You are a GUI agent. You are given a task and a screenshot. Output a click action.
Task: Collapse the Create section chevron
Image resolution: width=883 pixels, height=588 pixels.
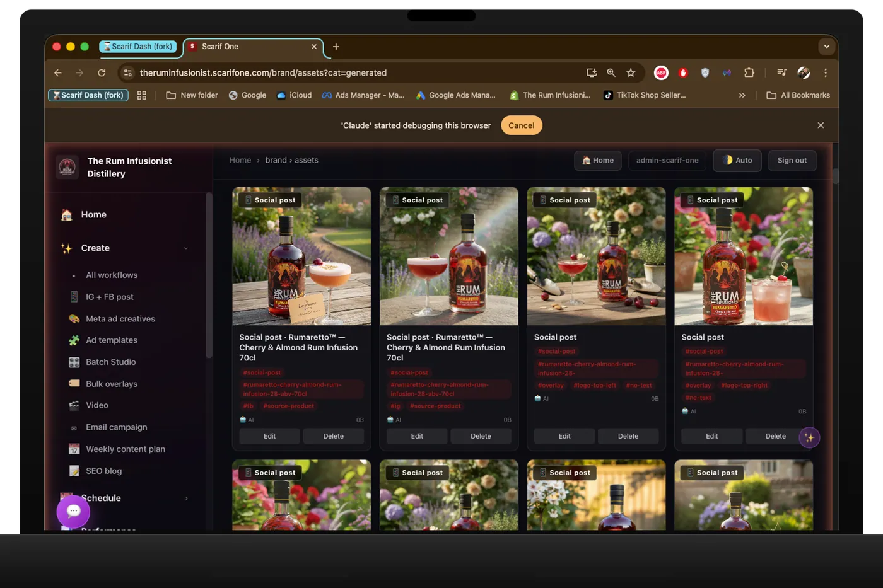point(186,248)
